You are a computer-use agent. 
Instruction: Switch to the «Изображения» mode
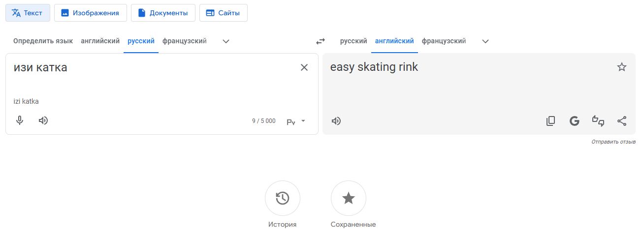coord(91,13)
